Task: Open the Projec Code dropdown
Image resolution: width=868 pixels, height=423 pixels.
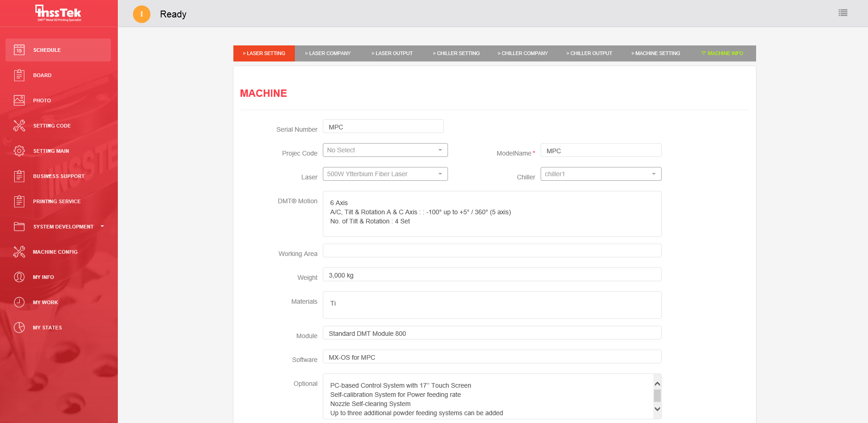Action: point(385,150)
